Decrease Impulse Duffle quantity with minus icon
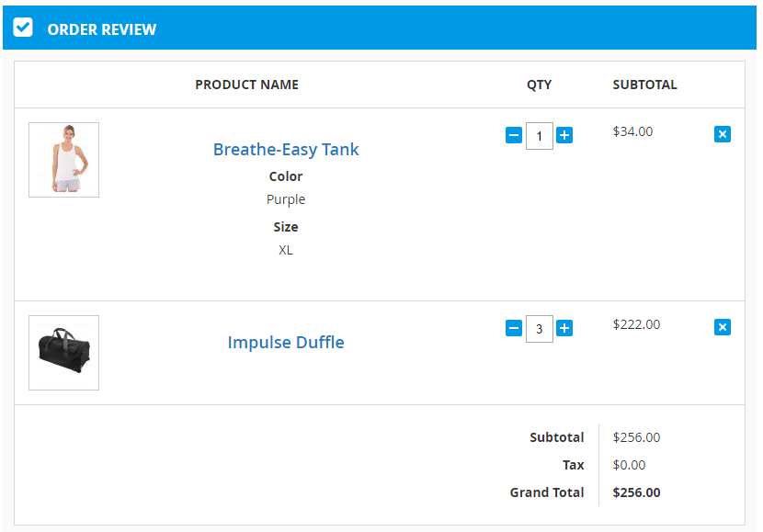 click(x=514, y=328)
